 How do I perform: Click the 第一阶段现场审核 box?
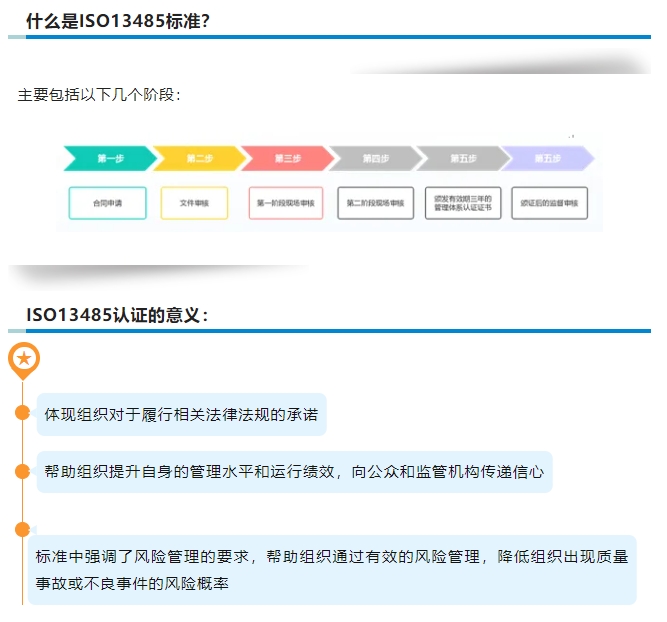tap(285, 203)
